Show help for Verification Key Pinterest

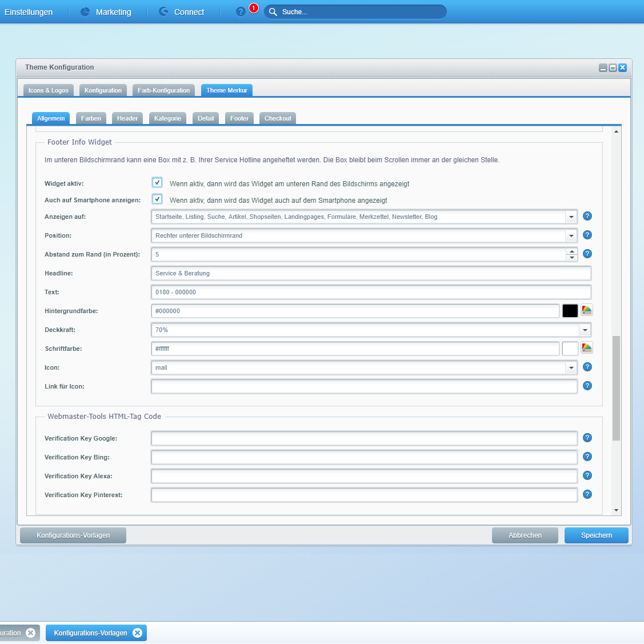(587, 494)
